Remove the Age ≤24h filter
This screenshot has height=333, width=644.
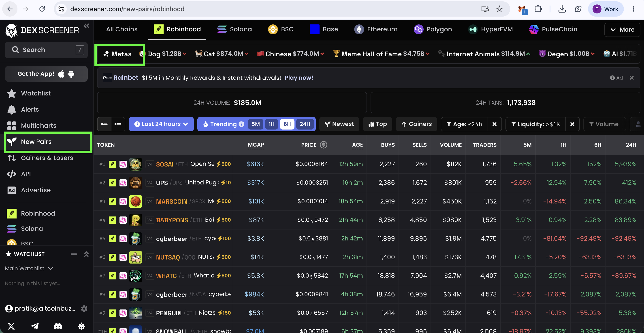coord(495,124)
